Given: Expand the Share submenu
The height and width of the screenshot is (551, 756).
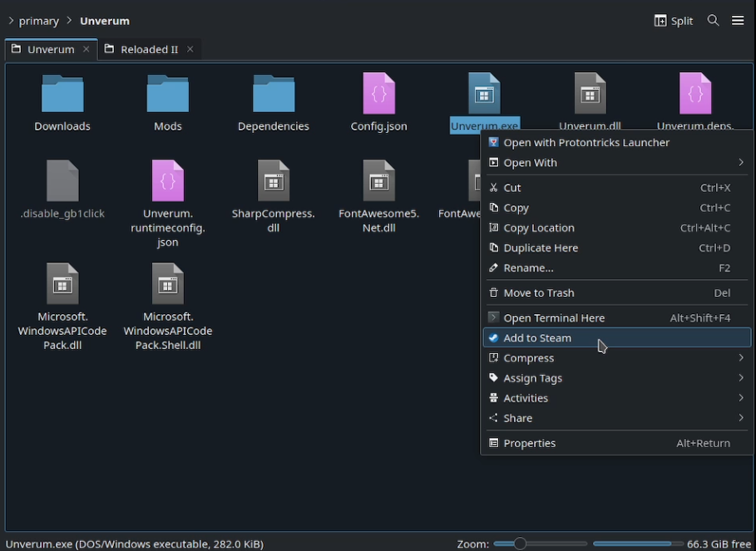Looking at the screenshot, I should tap(617, 418).
